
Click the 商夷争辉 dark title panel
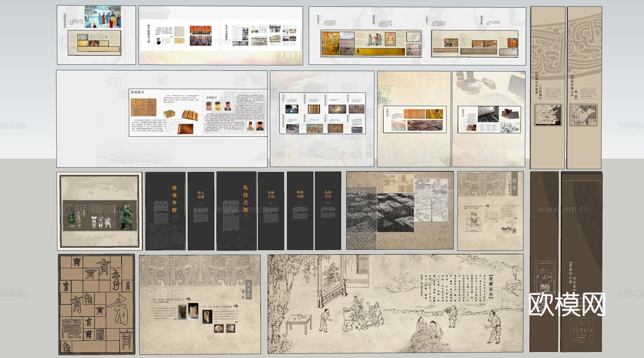(x=165, y=211)
